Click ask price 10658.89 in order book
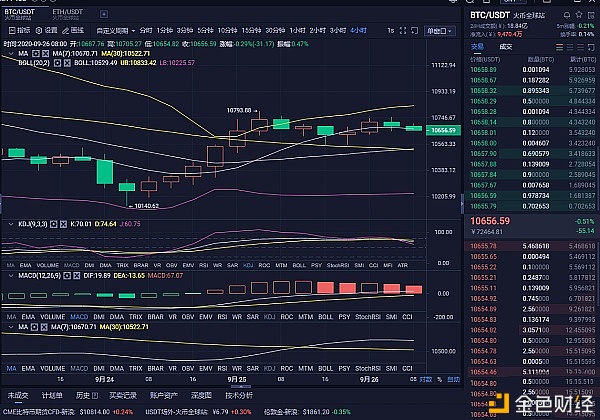The width and height of the screenshot is (600, 420). (x=483, y=70)
